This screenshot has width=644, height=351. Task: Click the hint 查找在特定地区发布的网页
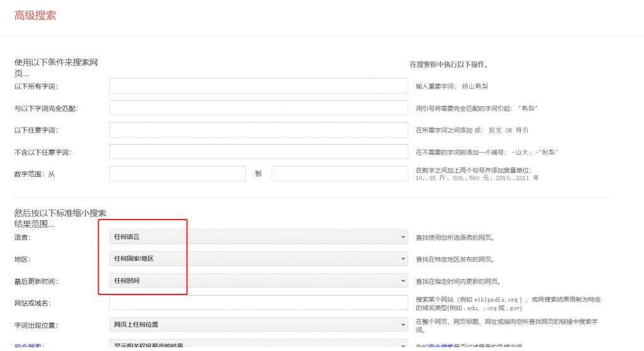click(x=455, y=259)
